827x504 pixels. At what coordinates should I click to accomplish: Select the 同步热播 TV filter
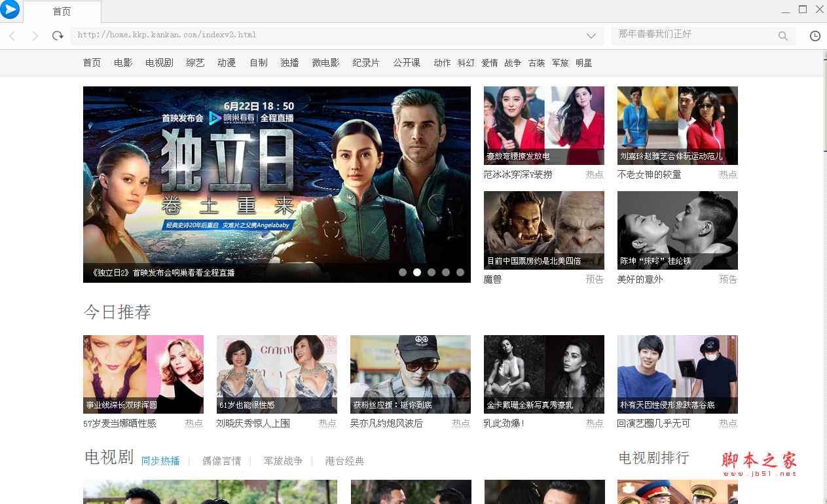[x=160, y=461]
